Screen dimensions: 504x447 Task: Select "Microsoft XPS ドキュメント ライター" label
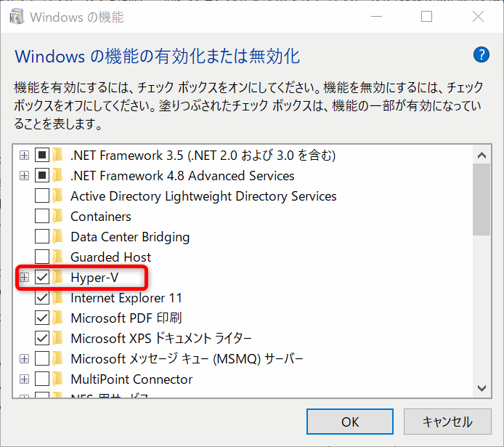pyautogui.click(x=160, y=339)
